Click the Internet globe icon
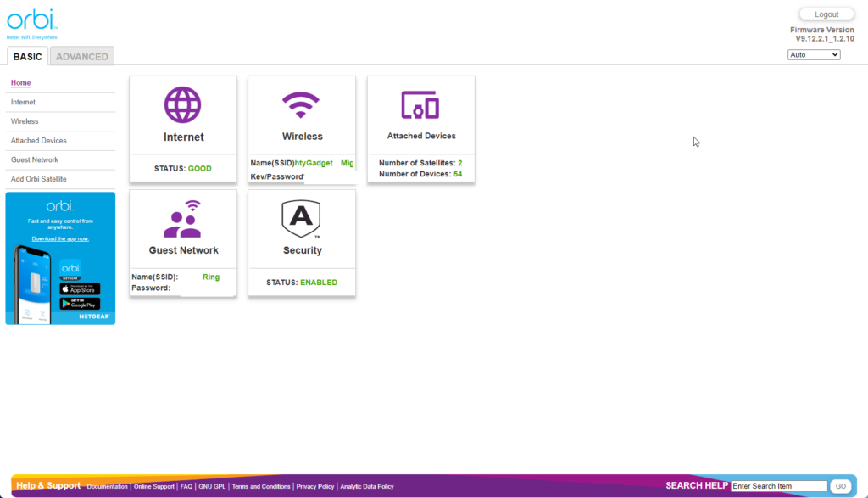The height and width of the screenshot is (498, 868). pos(183,105)
